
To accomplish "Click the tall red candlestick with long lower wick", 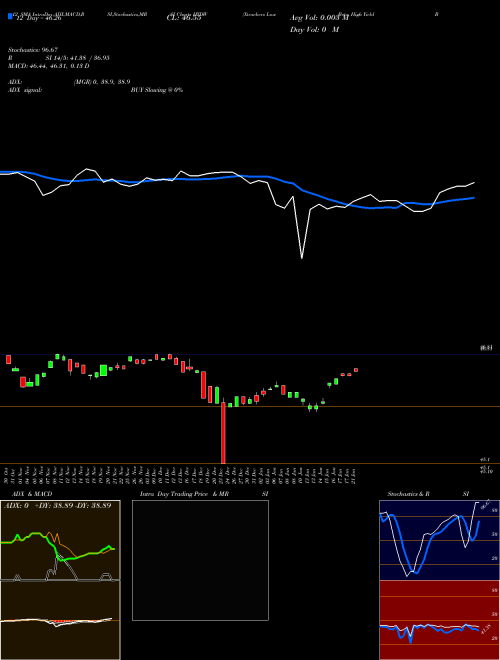I will pyautogui.click(x=223, y=432).
